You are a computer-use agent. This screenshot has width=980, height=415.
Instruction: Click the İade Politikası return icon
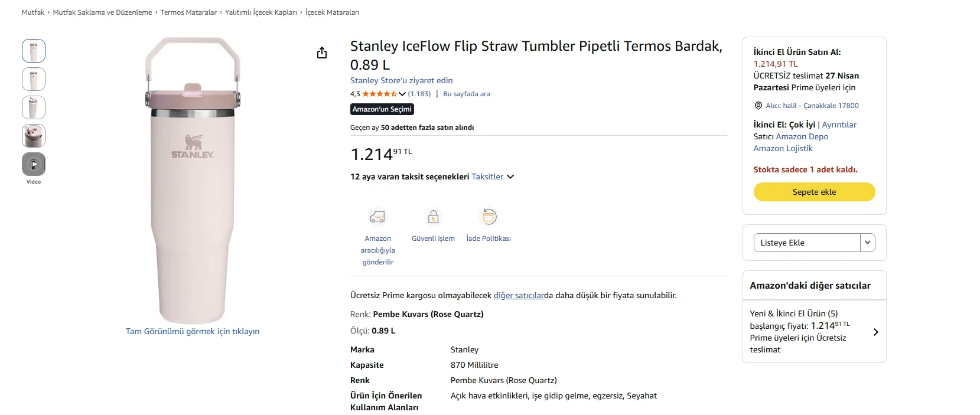point(489,217)
